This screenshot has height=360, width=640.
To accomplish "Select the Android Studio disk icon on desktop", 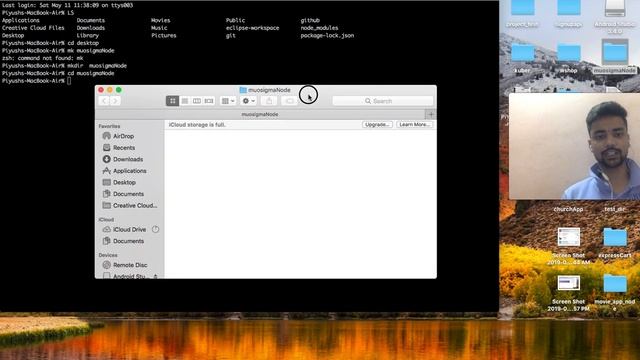I will (615, 8).
